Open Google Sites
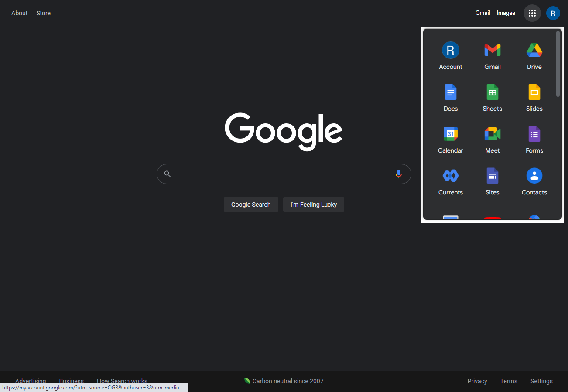 coord(492,181)
